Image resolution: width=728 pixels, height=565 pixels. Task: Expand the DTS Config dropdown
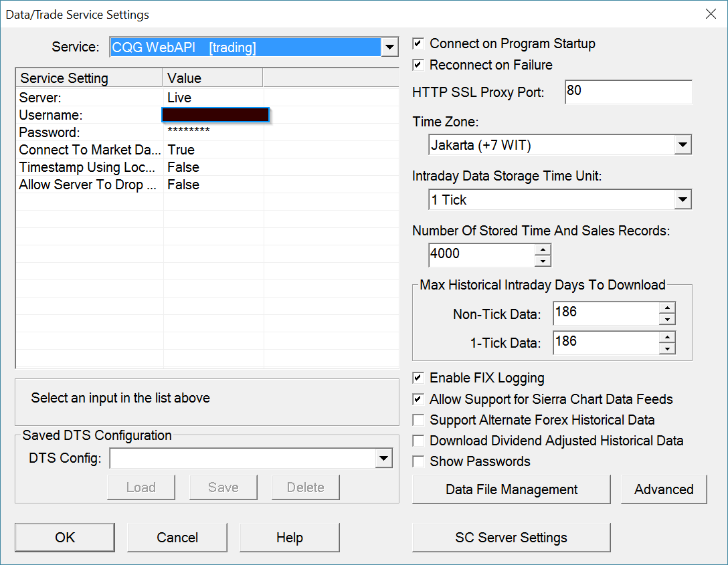383,459
